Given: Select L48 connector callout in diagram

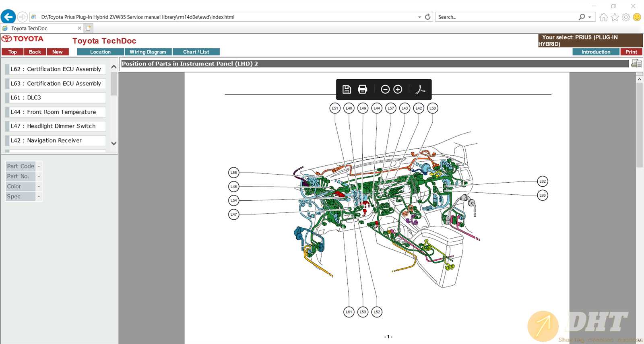Looking at the screenshot, I should 349,108.
